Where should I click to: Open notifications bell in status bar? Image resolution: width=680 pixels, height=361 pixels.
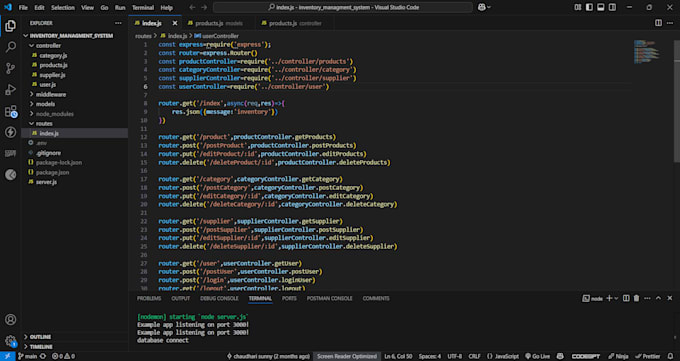(670, 356)
